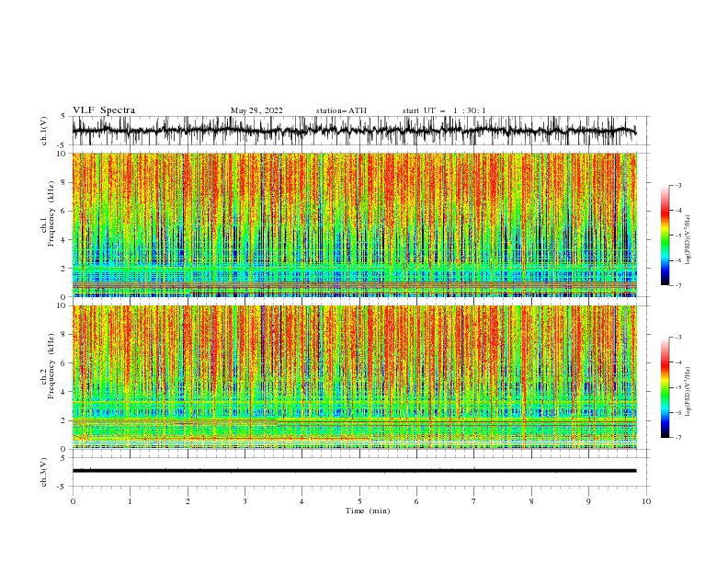The width and height of the screenshot is (728, 563).
Task: Click the "ch.1(V)" vertical axis label
Action: (x=44, y=131)
